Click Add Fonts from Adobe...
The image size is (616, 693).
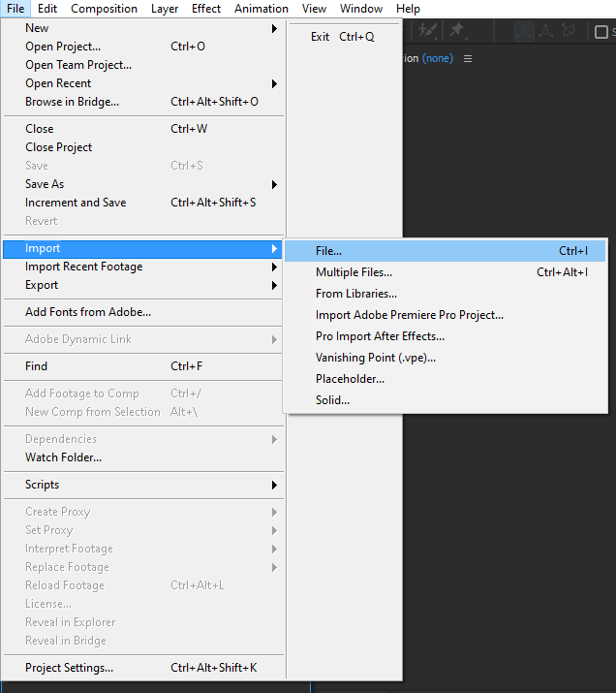point(88,312)
